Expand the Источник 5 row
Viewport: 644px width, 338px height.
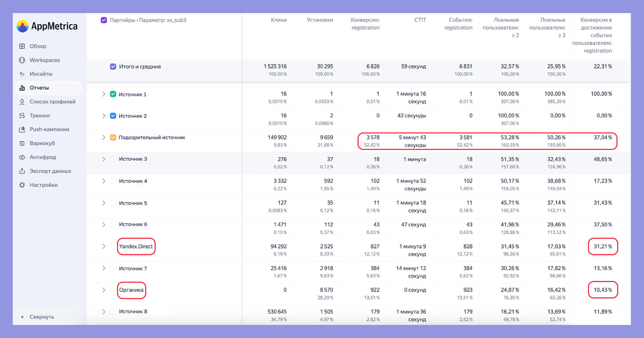tap(104, 203)
